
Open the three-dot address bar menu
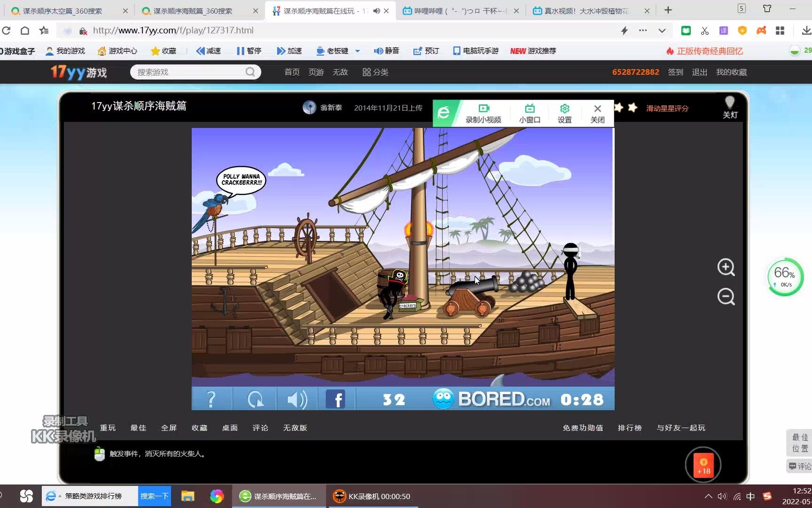(643, 31)
